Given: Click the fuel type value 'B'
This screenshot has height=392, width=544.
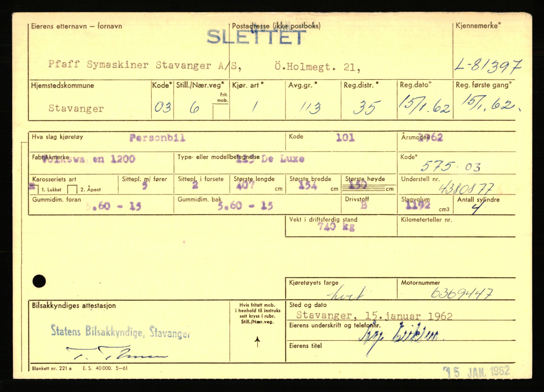Looking at the screenshot, I should tap(364, 205).
